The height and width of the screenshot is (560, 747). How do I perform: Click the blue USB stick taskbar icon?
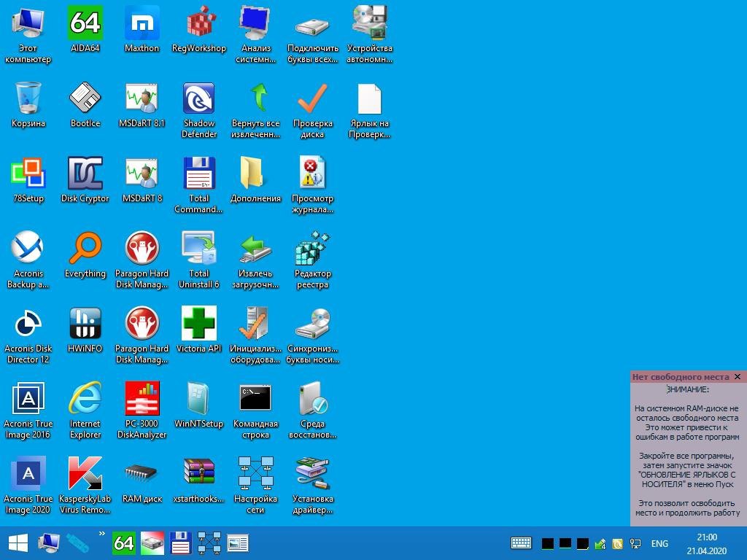pos(77,542)
